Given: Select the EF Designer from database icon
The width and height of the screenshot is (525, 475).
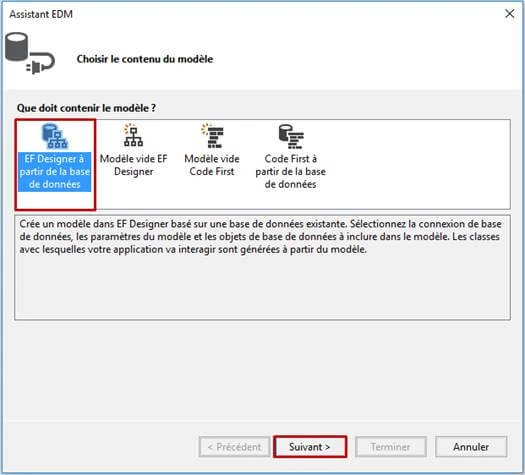Looking at the screenshot, I should coord(55,137).
